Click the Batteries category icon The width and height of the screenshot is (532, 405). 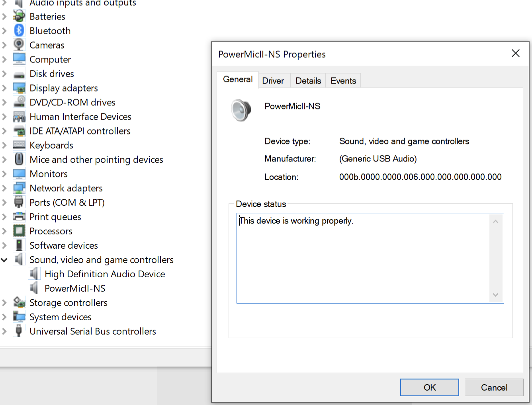coord(19,16)
